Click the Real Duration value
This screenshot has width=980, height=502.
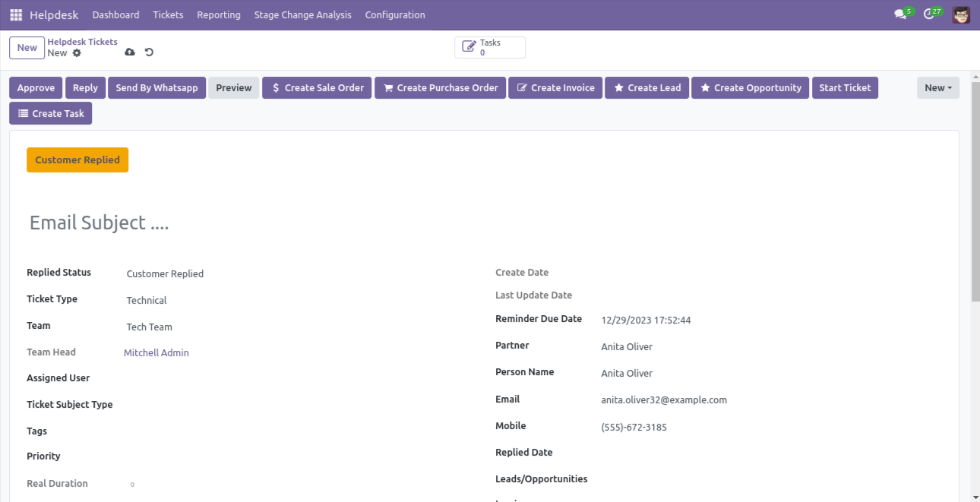[132, 485]
